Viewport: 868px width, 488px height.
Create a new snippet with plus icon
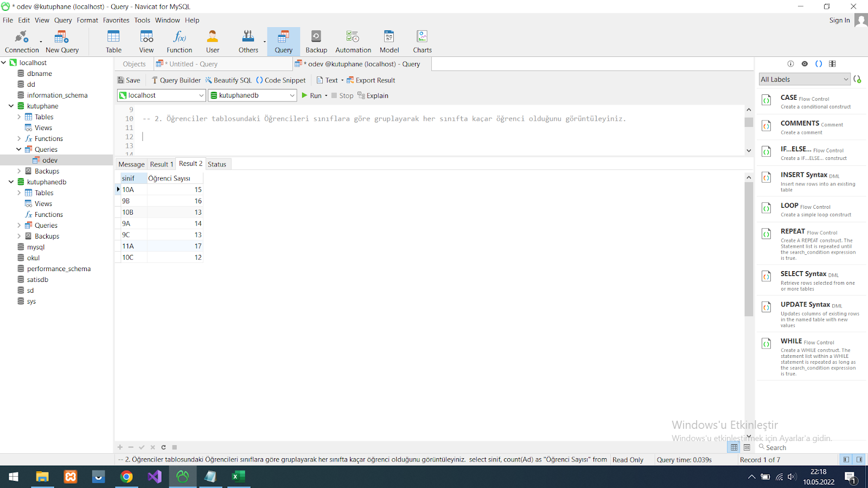point(858,79)
